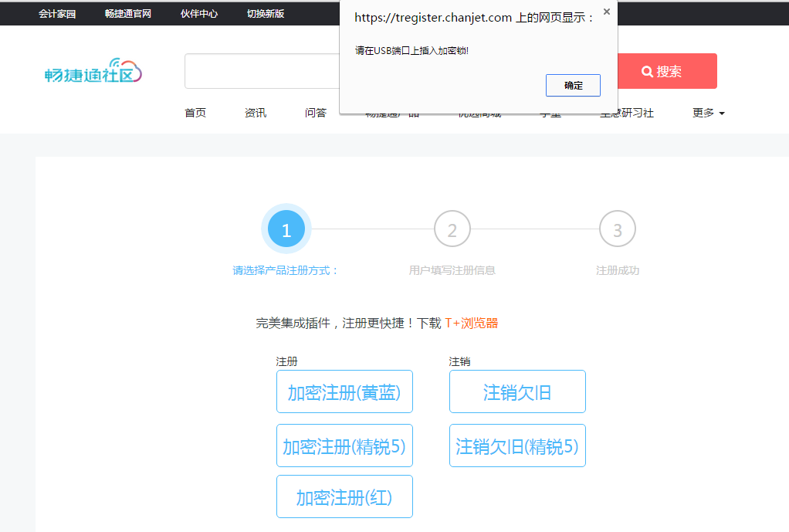Screen dimensions: 789x532
Task: Open the 畅捷通官网 top bar link
Action: coord(128,14)
